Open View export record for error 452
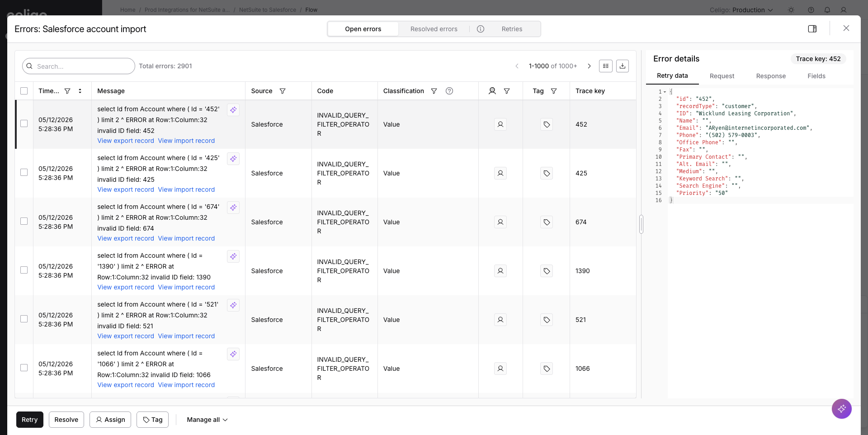Image resolution: width=868 pixels, height=435 pixels. (x=126, y=141)
